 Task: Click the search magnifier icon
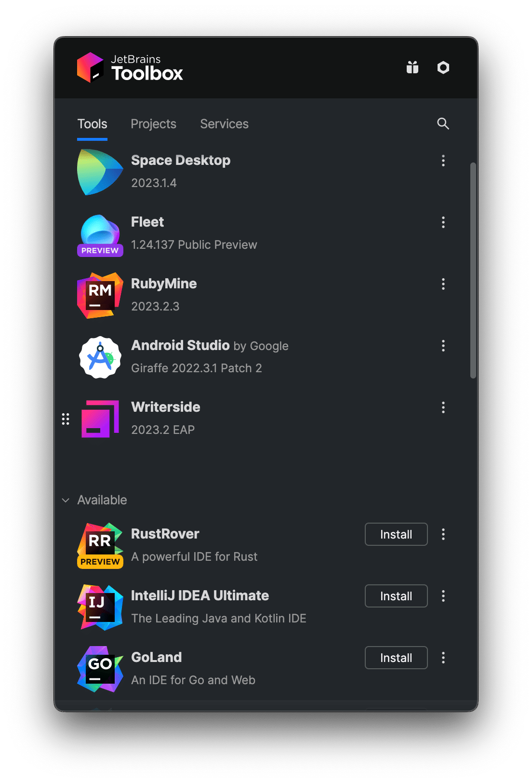coord(443,124)
